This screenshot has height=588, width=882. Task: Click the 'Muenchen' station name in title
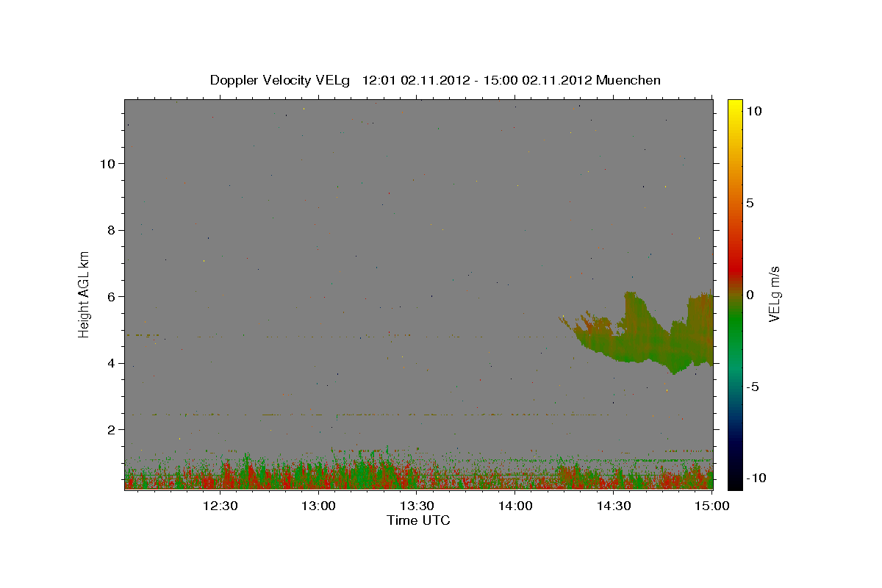tap(628, 80)
